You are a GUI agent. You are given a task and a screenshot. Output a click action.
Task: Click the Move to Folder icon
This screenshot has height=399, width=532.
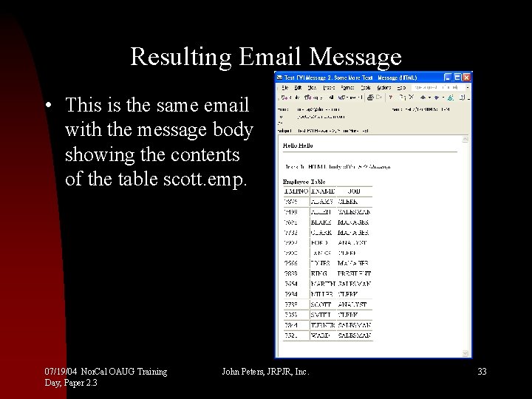pos(403,98)
